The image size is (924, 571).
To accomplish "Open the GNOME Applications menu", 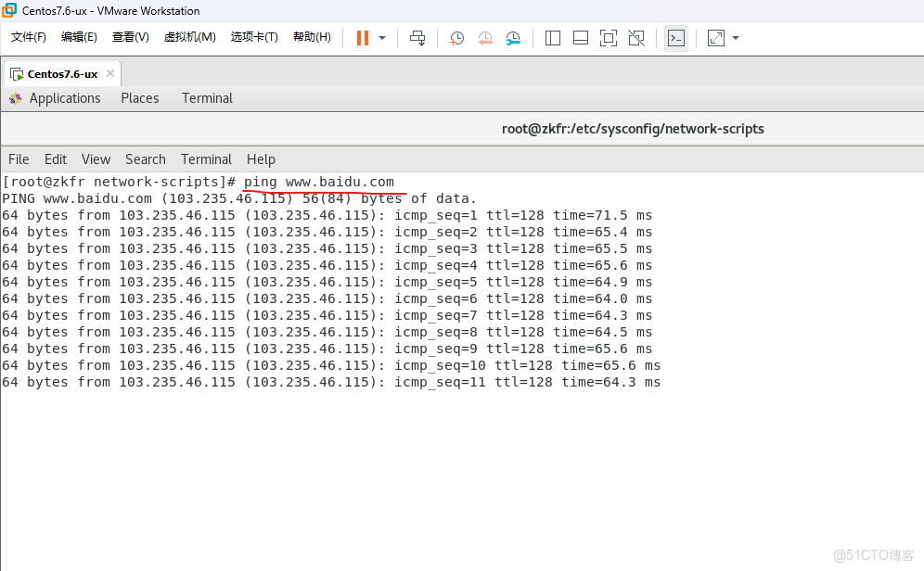I will click(x=65, y=98).
